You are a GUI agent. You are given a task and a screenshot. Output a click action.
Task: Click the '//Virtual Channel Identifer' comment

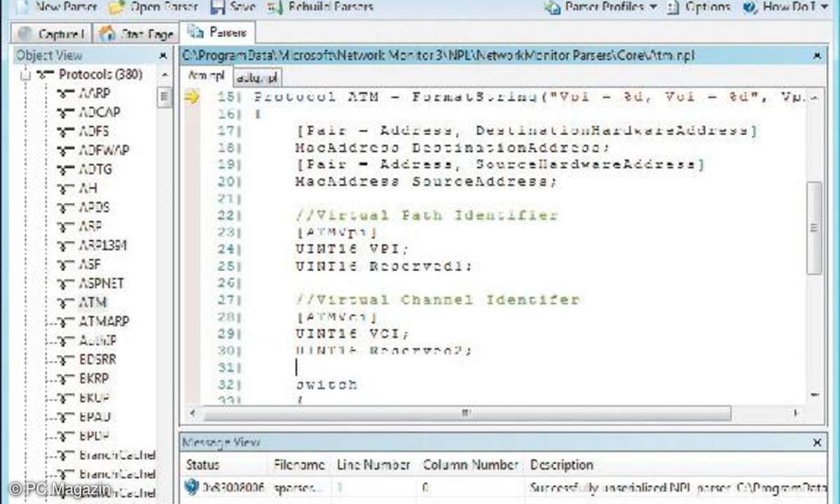click(437, 300)
